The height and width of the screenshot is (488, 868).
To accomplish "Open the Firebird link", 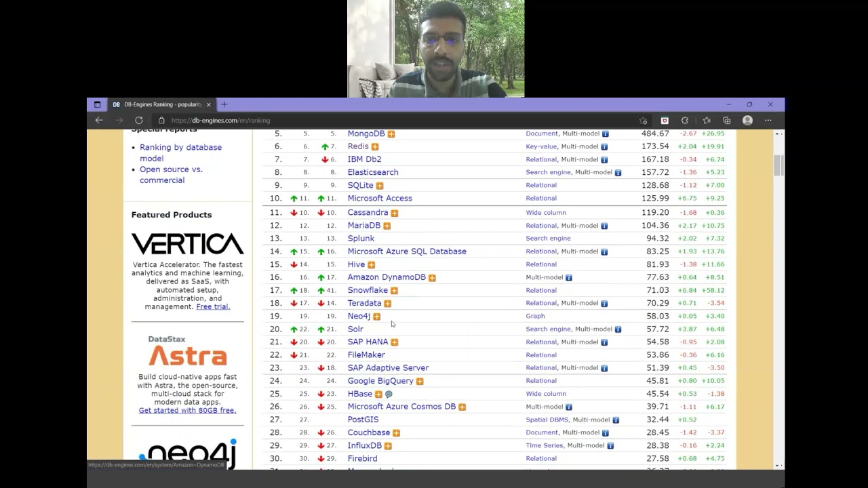I will pyautogui.click(x=362, y=458).
